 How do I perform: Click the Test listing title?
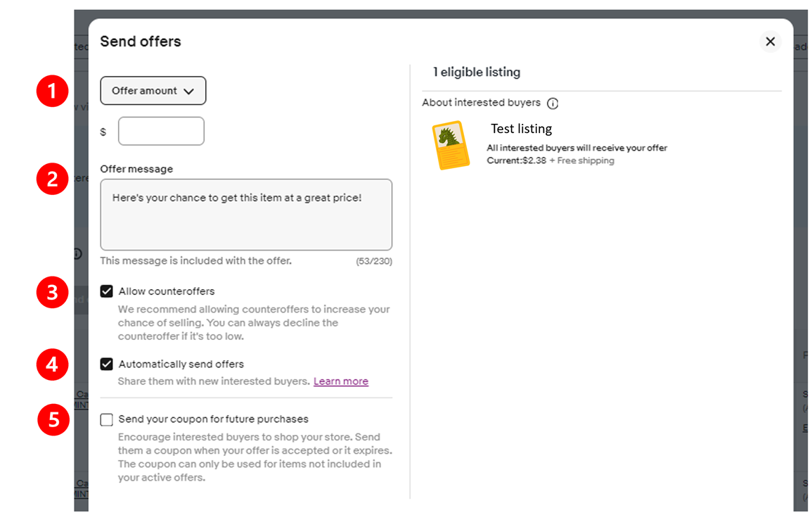coord(521,129)
